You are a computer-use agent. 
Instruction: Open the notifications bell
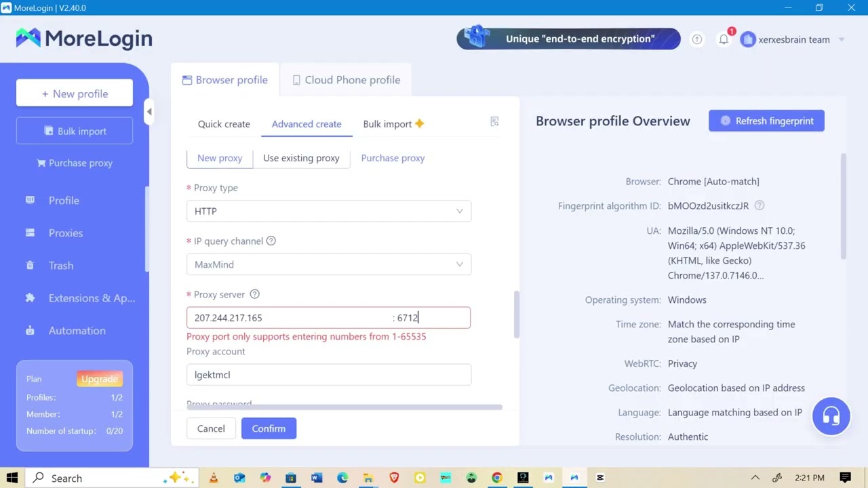click(724, 39)
